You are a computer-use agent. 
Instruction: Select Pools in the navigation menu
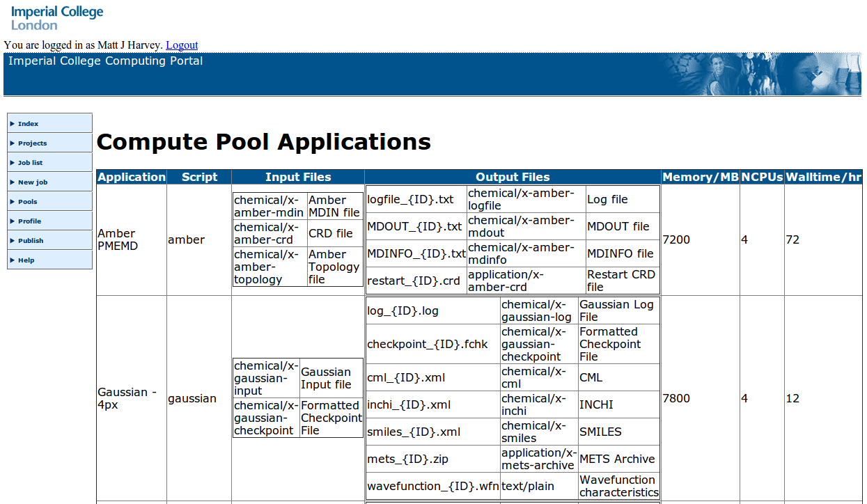click(28, 202)
